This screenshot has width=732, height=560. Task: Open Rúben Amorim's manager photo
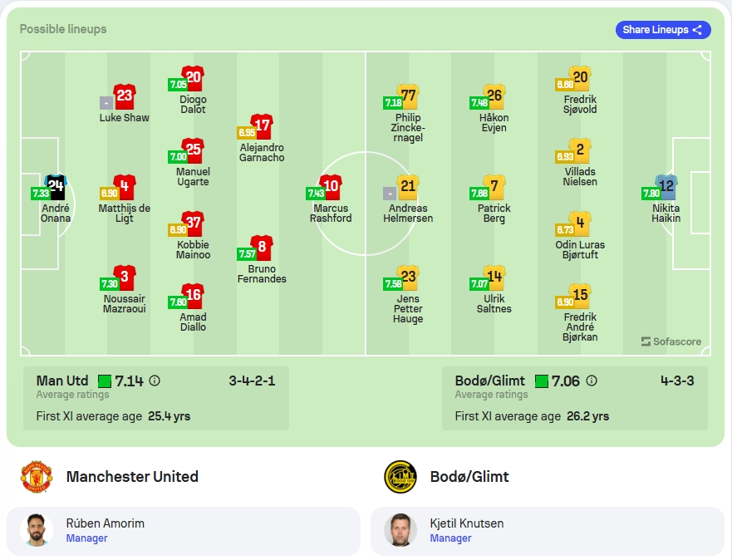(37, 530)
